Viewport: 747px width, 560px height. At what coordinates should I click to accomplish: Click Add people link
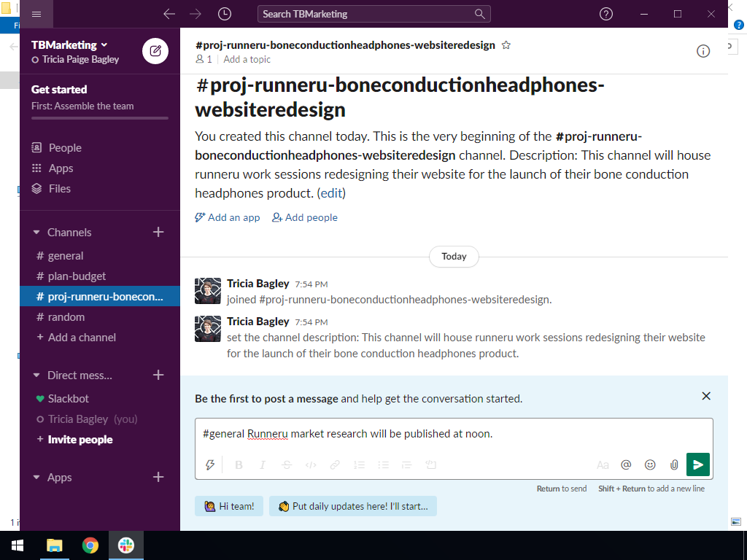point(304,217)
